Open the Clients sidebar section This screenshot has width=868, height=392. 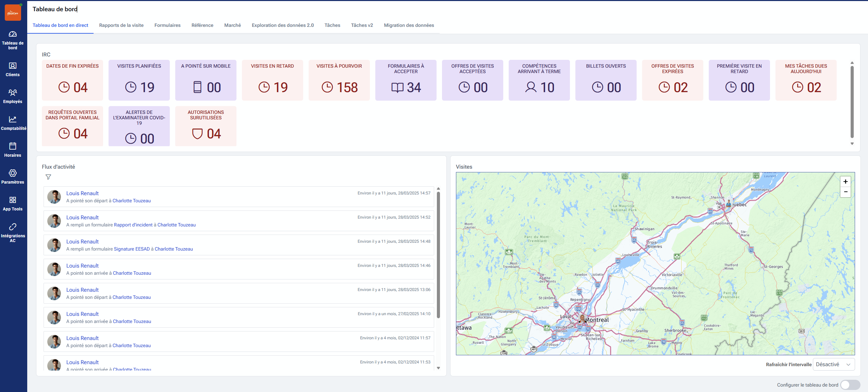pyautogui.click(x=13, y=69)
